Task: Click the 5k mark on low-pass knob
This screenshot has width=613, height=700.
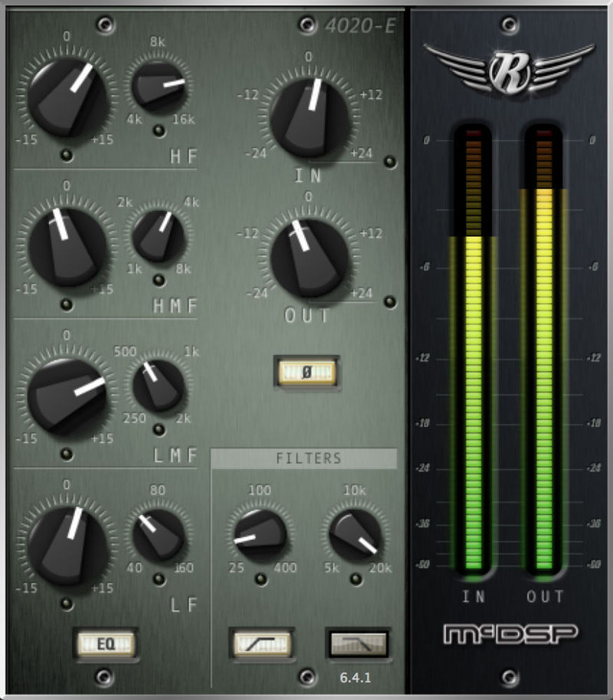Action: (332, 568)
